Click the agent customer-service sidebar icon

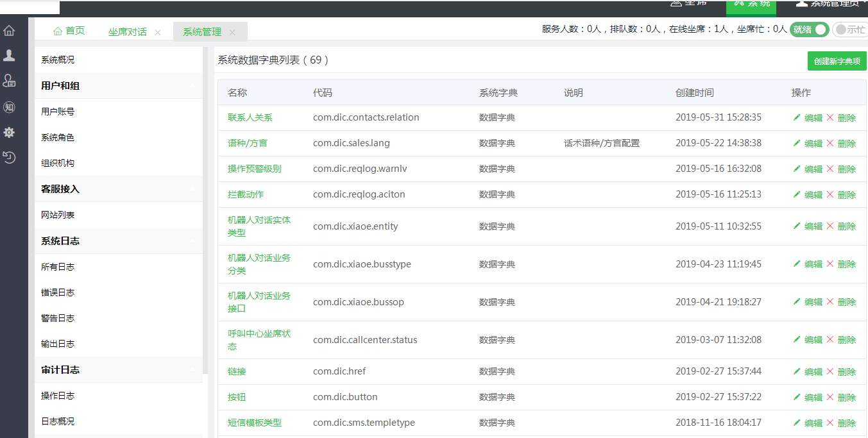tap(9, 81)
